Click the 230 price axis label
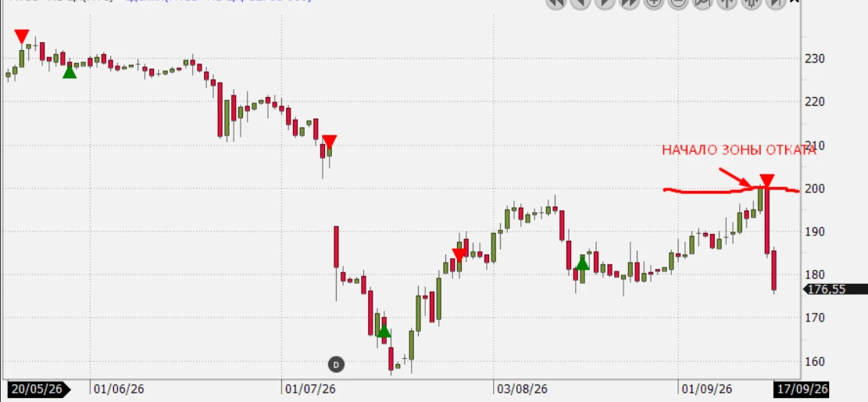 click(816, 59)
